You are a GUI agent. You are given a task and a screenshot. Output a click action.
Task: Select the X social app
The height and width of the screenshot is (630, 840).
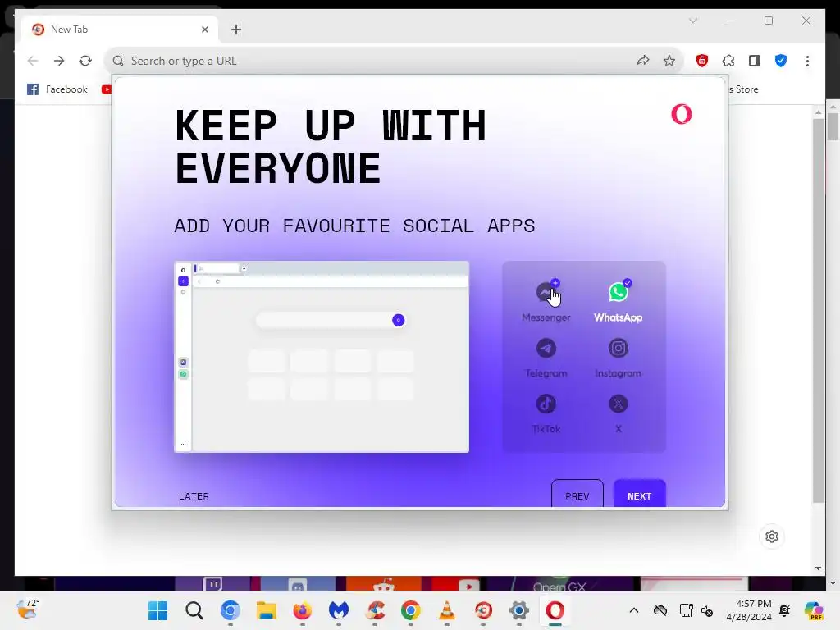click(x=618, y=413)
